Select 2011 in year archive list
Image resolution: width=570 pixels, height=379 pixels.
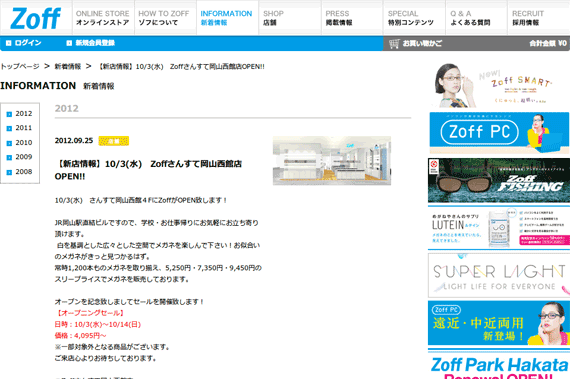pyautogui.click(x=24, y=128)
